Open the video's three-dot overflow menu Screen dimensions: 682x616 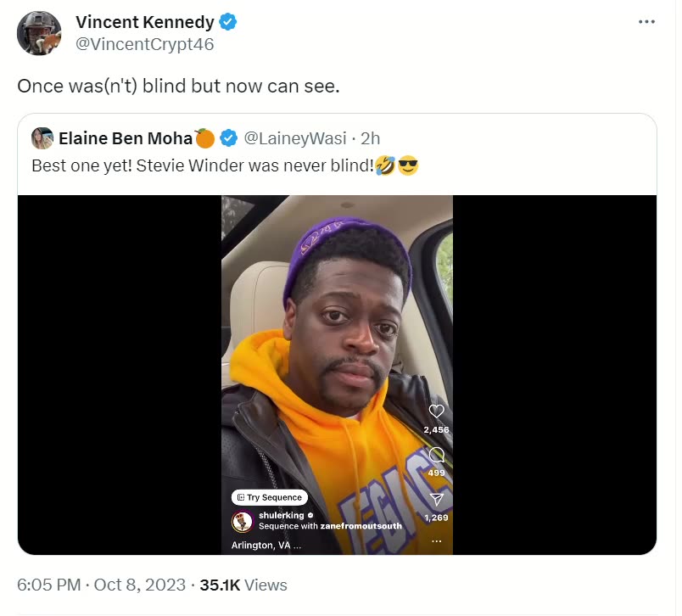[437, 540]
